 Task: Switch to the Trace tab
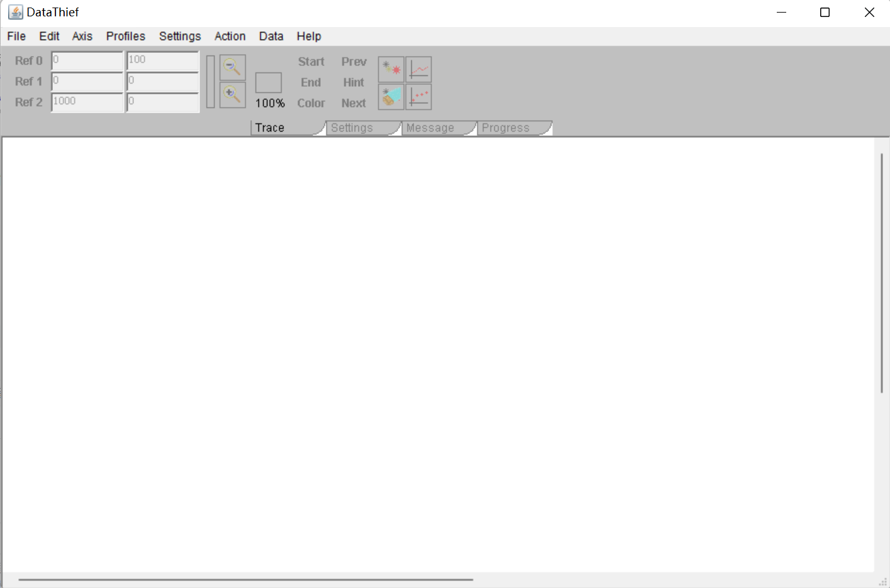pyautogui.click(x=287, y=128)
